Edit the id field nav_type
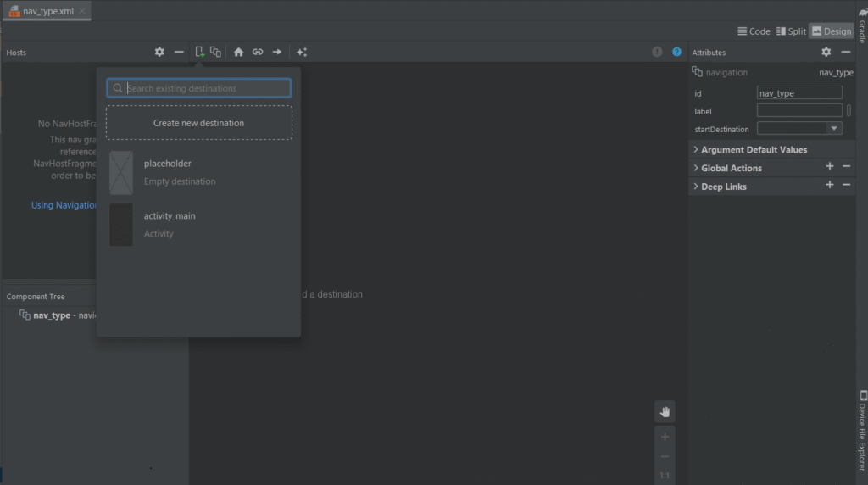868x485 pixels. [799, 93]
